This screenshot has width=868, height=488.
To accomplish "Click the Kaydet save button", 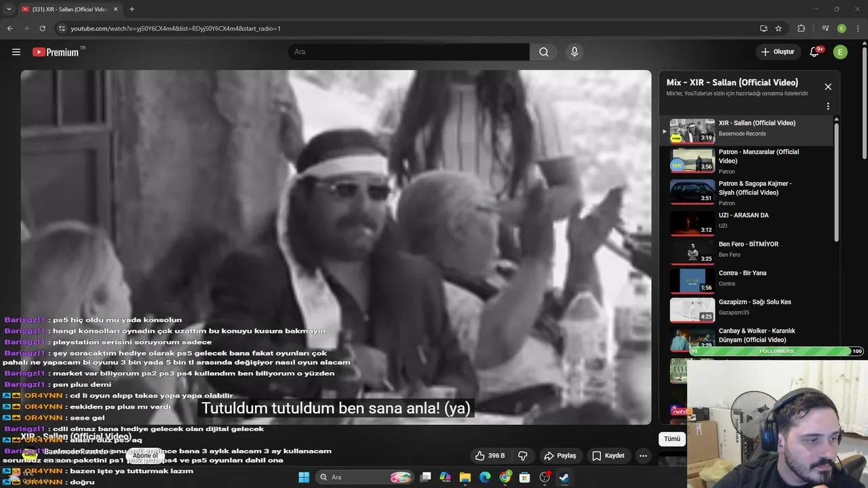I will 608,456.
